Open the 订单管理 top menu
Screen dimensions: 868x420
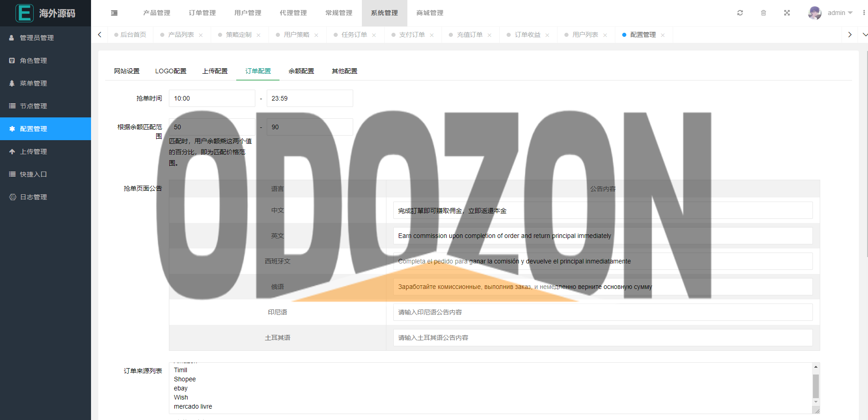(x=202, y=13)
